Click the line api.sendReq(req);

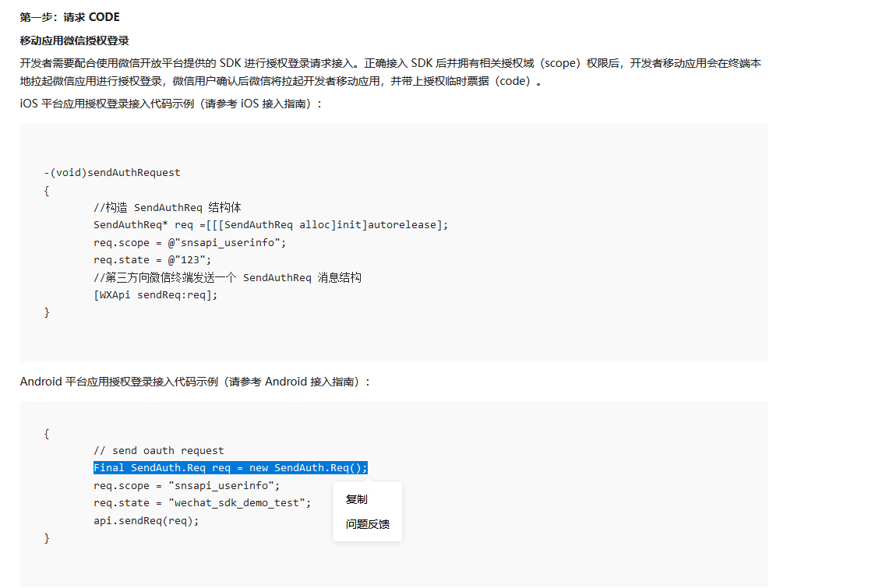point(146,521)
